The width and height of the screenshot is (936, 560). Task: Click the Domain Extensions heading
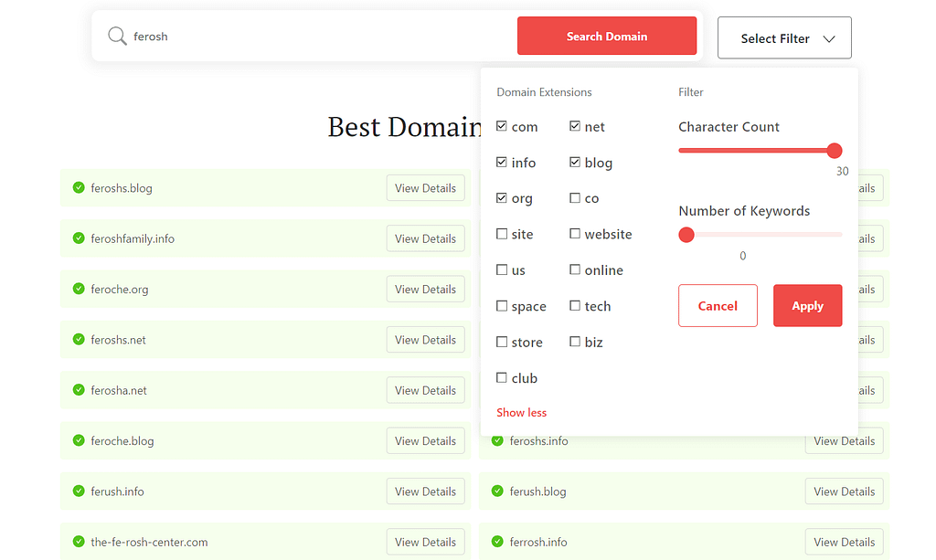pyautogui.click(x=544, y=91)
